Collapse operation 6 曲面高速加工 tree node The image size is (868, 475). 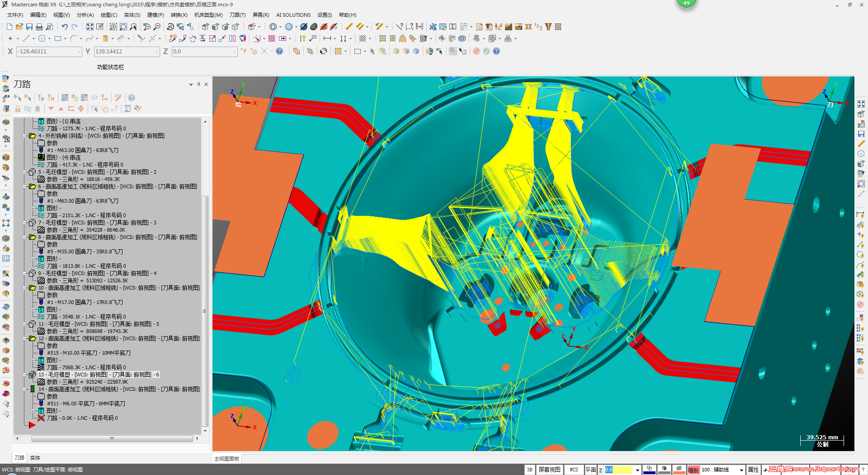(x=25, y=186)
